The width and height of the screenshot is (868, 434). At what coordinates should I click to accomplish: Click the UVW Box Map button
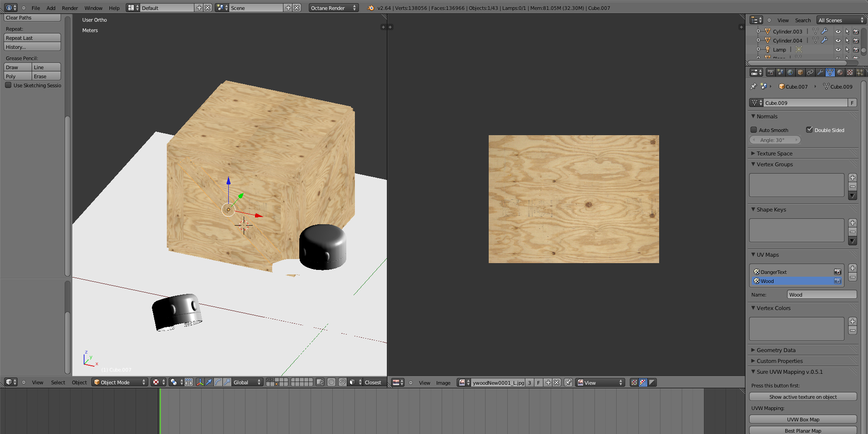(x=803, y=419)
